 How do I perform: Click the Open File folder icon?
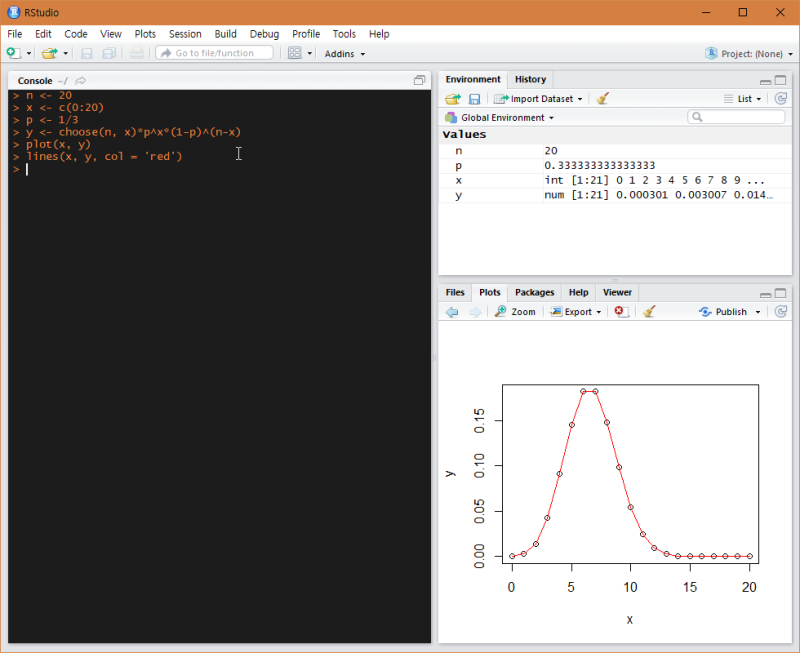tap(49, 53)
